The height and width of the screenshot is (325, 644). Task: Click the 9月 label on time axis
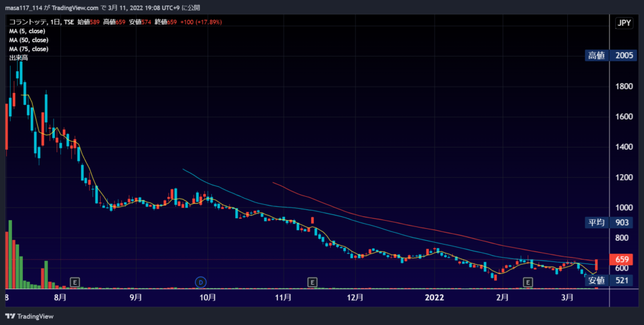[x=136, y=297]
